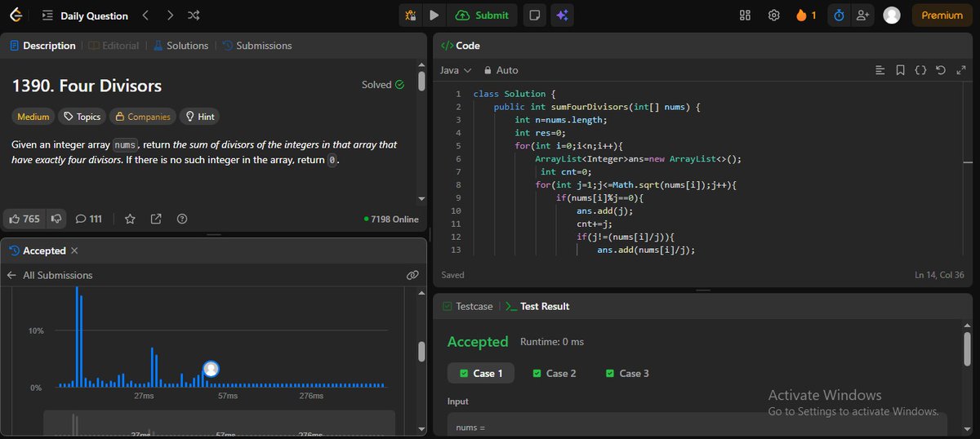View the streak flame counter
The width and height of the screenshot is (980, 439).
pos(806,15)
